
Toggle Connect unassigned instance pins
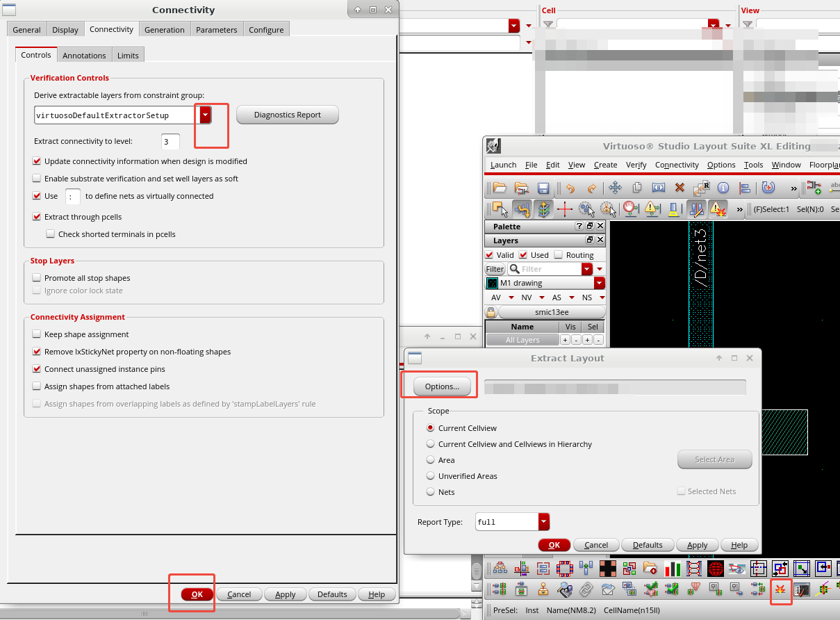(38, 369)
